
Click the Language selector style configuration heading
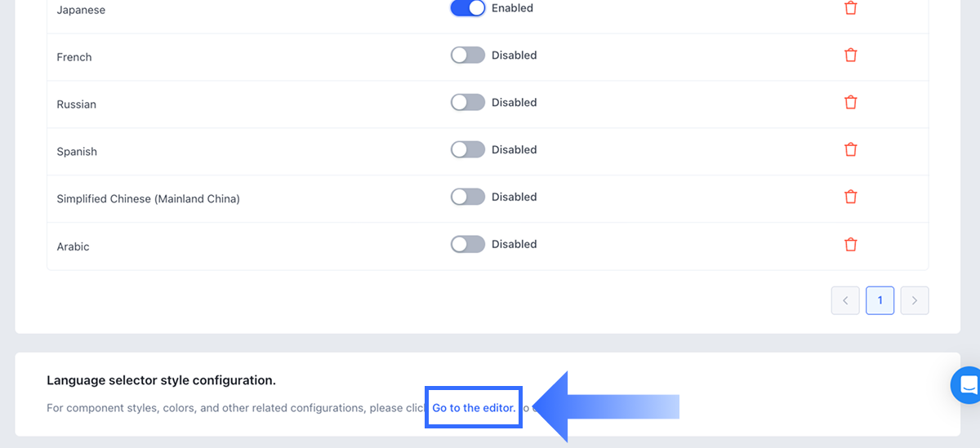pyautogui.click(x=161, y=380)
